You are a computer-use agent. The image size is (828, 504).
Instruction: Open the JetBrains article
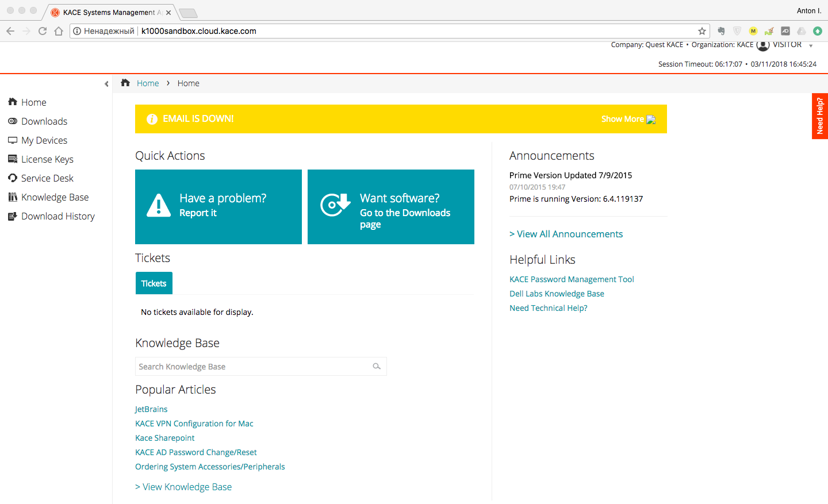tap(151, 409)
